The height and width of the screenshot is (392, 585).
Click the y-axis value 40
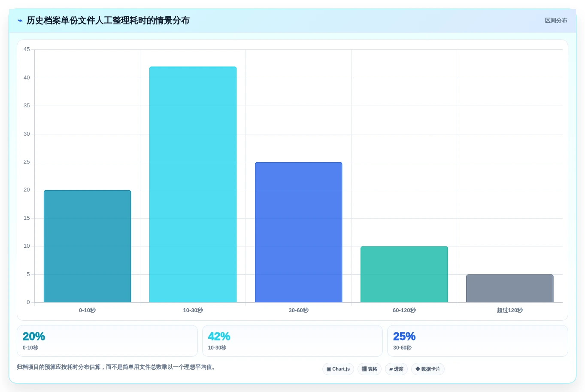pos(27,78)
